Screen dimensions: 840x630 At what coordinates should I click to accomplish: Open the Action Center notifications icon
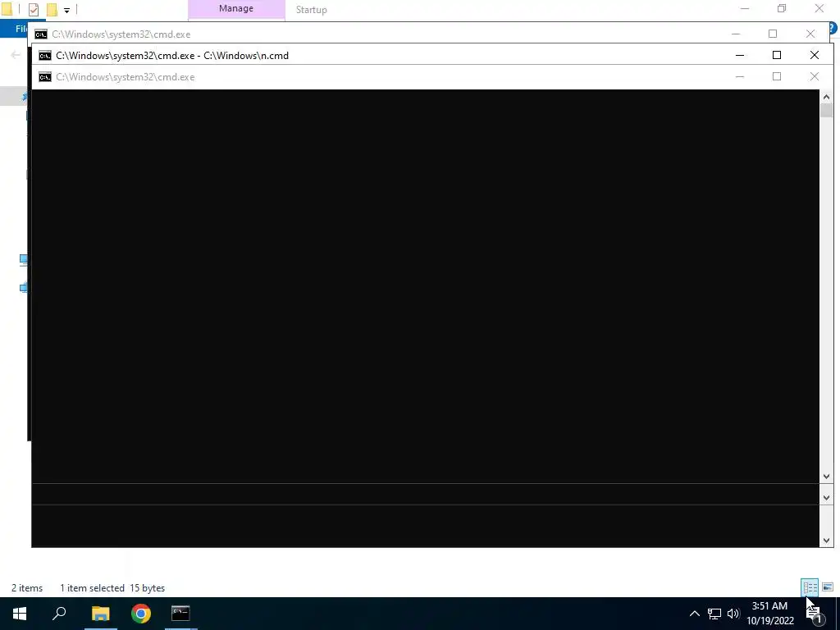coord(815,614)
